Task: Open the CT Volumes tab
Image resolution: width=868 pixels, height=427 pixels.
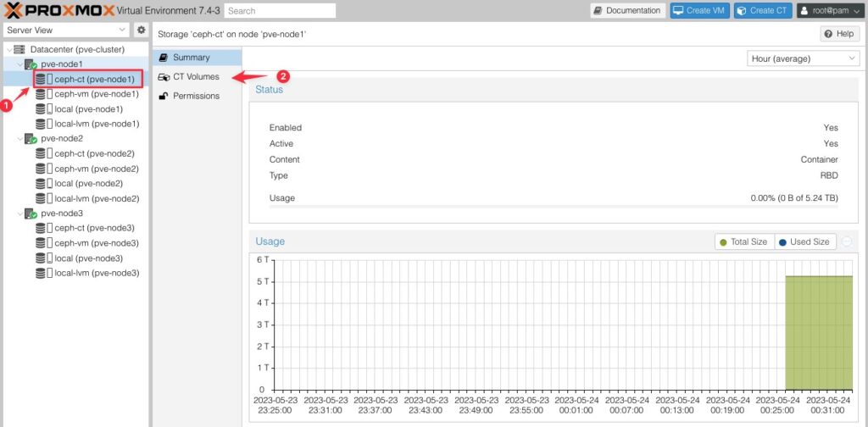Action: coord(198,77)
